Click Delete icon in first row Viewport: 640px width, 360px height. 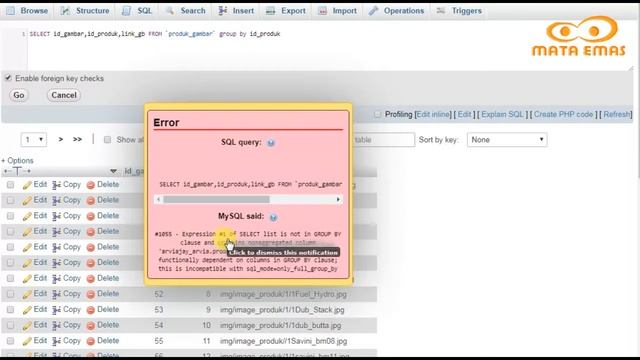[x=91, y=185]
